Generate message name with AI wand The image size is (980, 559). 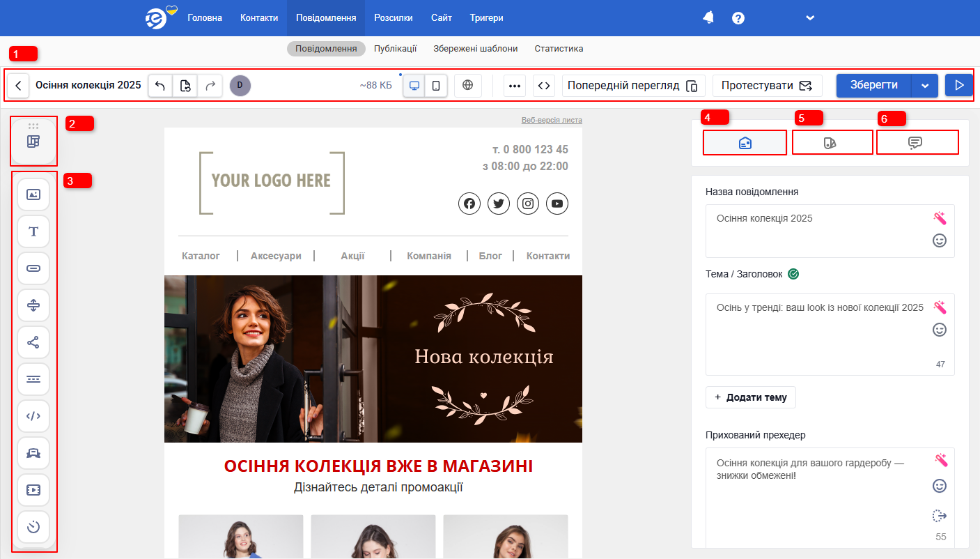(940, 218)
